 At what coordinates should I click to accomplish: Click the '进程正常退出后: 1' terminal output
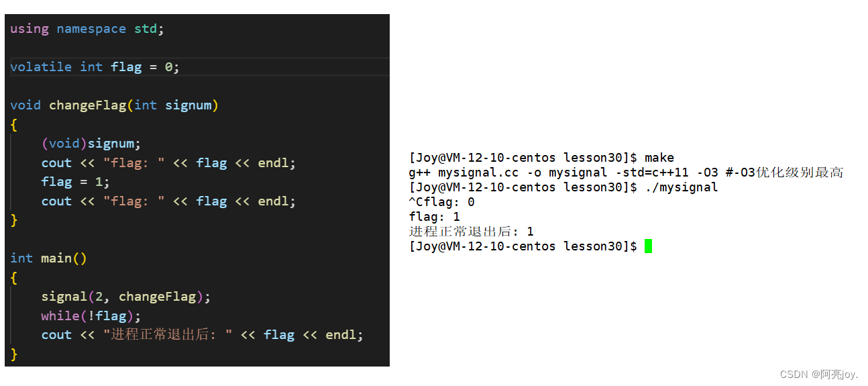click(x=472, y=232)
